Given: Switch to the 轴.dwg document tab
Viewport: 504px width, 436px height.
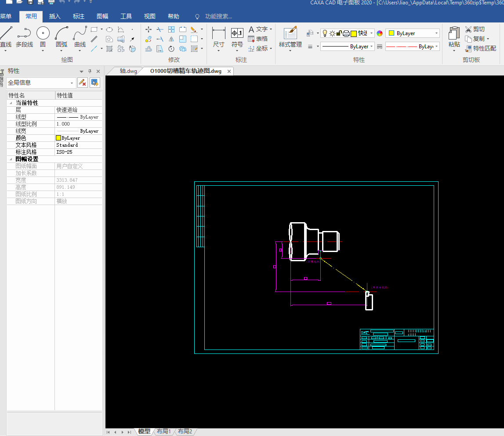Looking at the screenshot, I should click(128, 71).
